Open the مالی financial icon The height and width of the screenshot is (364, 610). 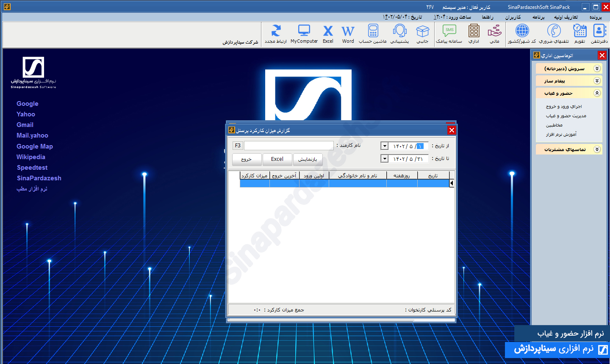494,34
